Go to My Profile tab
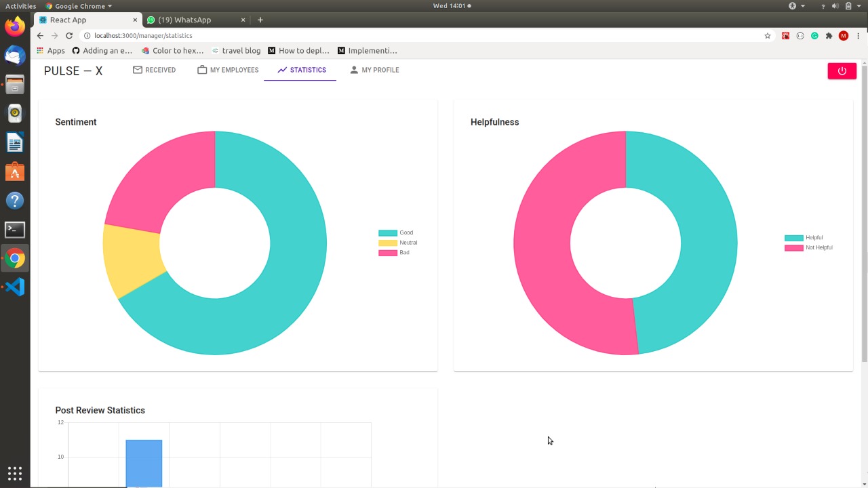 click(374, 70)
